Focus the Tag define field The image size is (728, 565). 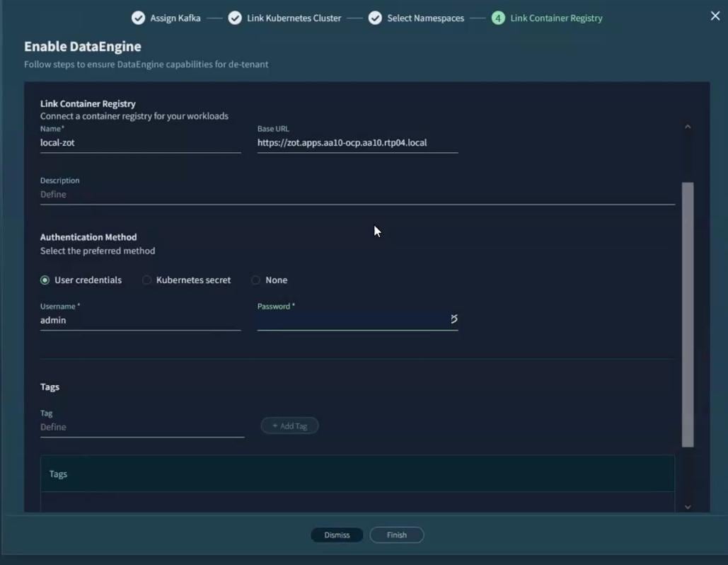point(142,427)
